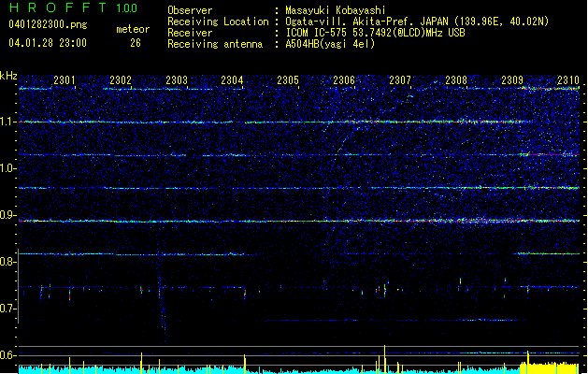This screenshot has width=588, height=374.
Task: Click the 2310 time marker
Action: point(568,80)
